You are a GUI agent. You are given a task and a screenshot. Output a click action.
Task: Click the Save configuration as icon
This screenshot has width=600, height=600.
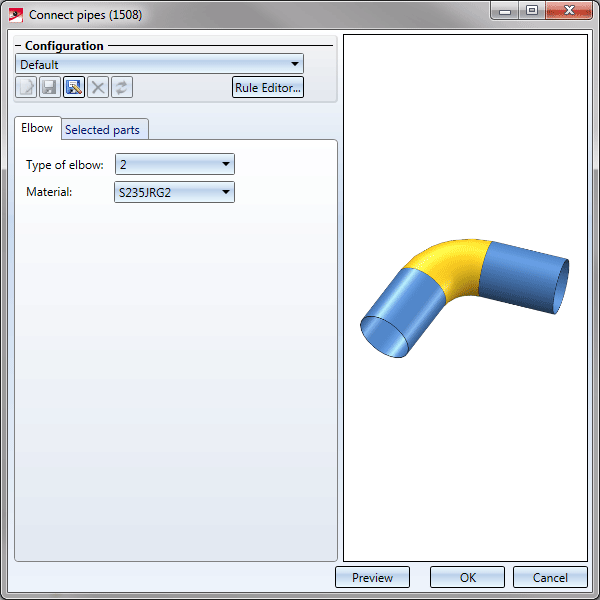(74, 87)
